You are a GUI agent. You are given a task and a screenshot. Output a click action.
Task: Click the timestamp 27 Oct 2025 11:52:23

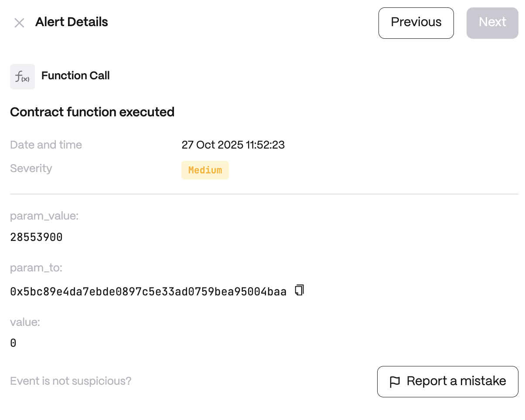(233, 145)
